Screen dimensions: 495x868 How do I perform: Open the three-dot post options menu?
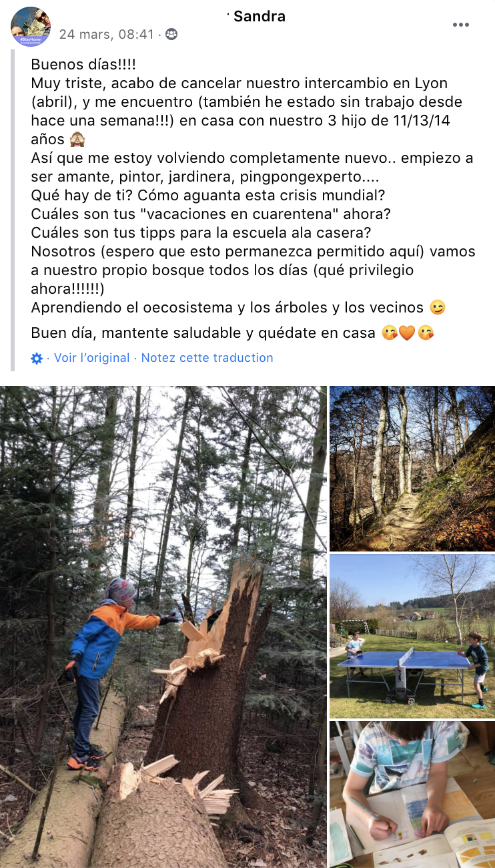[x=461, y=25]
